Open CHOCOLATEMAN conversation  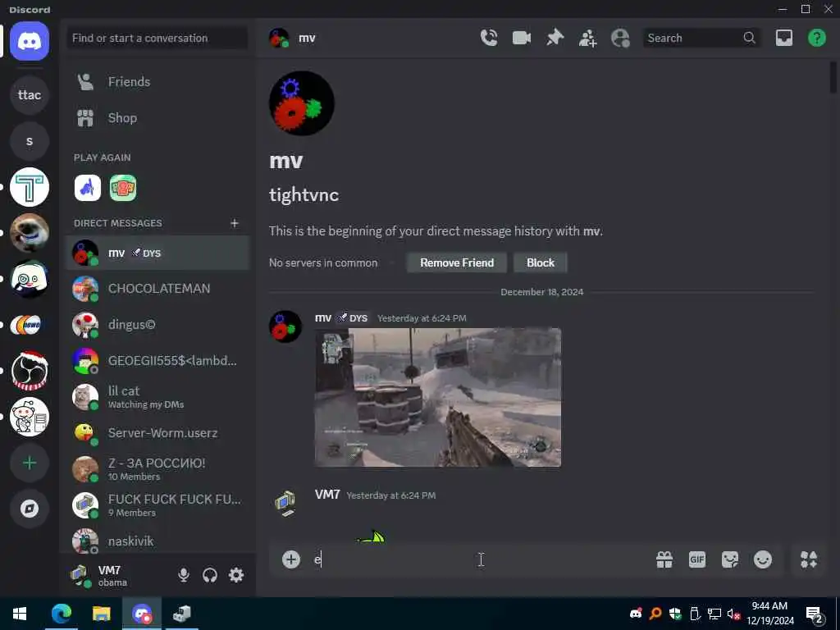[157, 289]
